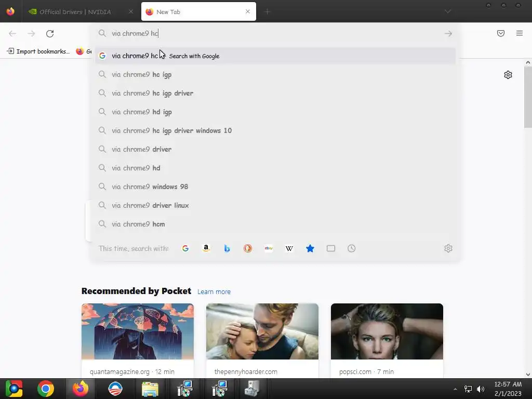
Task: Choose suggestion 'via chrome9 driver'
Action: 275,149
